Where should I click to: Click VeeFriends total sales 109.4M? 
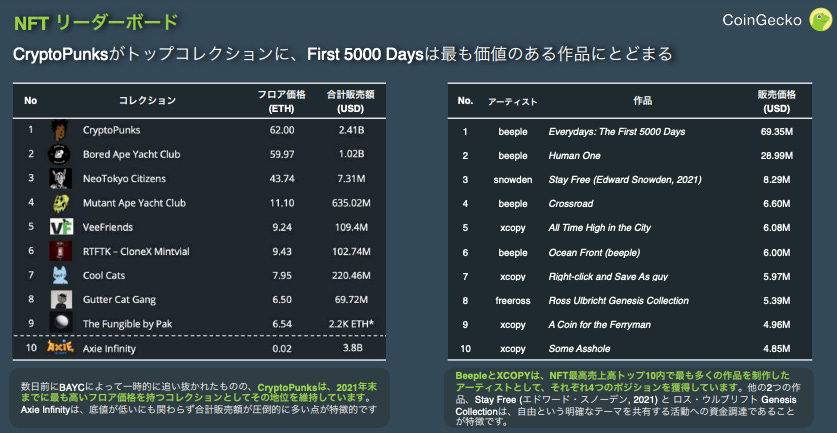[x=352, y=227]
